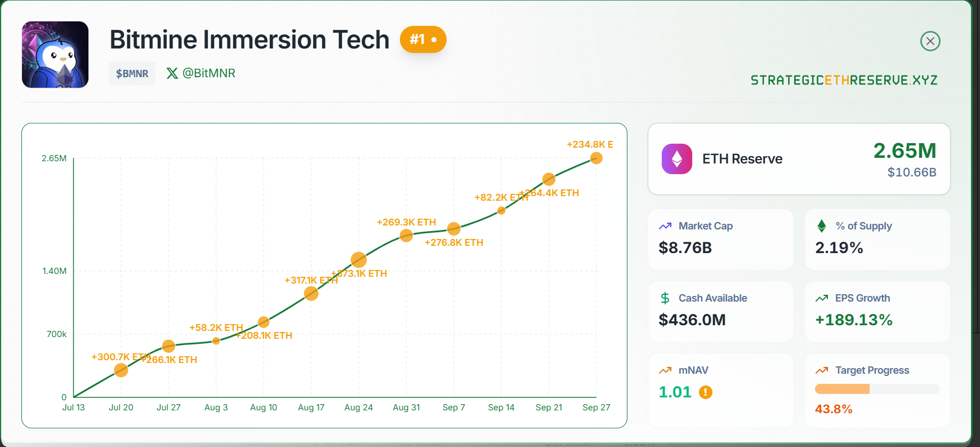Click the X (Twitter) logo icon
The height and width of the screenshot is (447, 980).
point(172,73)
